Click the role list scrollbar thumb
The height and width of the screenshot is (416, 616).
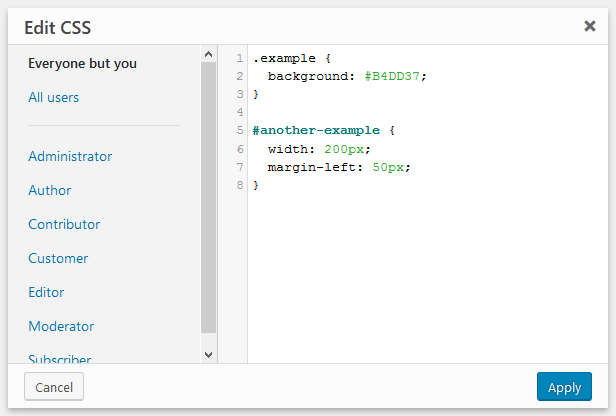tap(209, 198)
